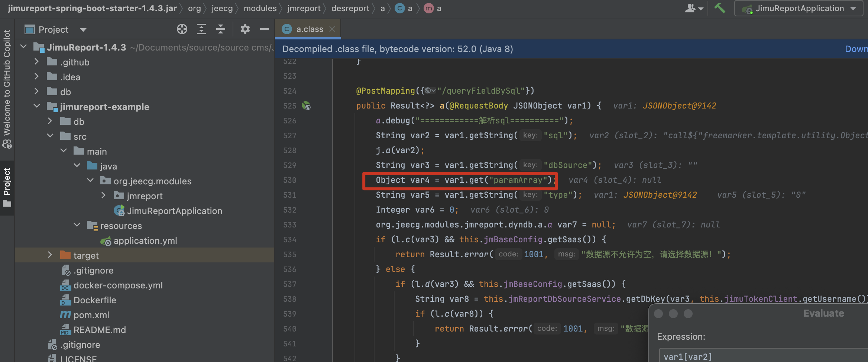Click the "paramArray" string on line 530
This screenshot has height=362, width=868.
tap(518, 180)
